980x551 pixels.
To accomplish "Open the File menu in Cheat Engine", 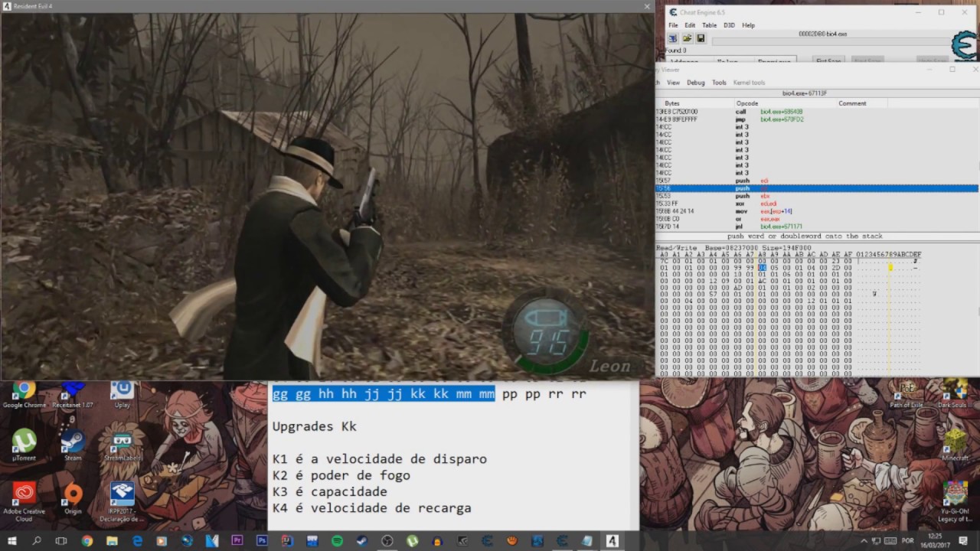I will tap(673, 25).
